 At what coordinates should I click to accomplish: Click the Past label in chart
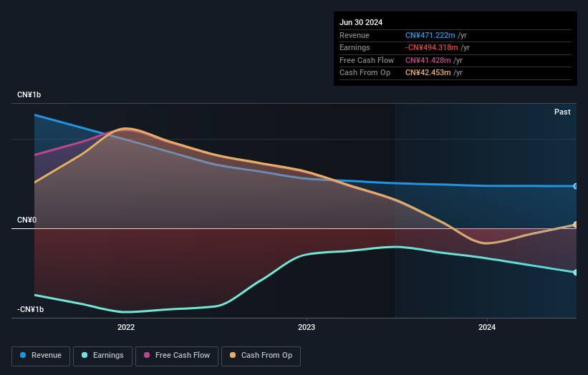tap(562, 112)
